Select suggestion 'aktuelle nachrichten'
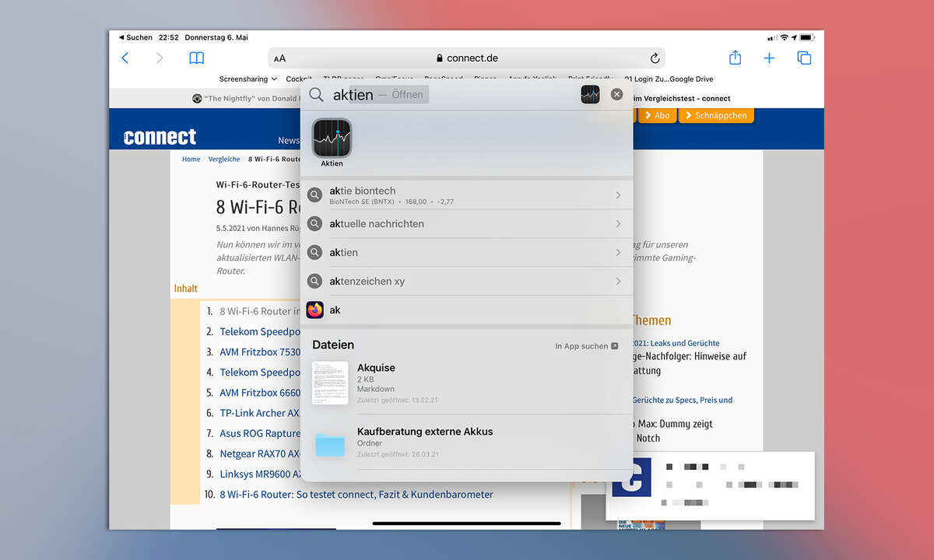The width and height of the screenshot is (934, 560). 467,224
